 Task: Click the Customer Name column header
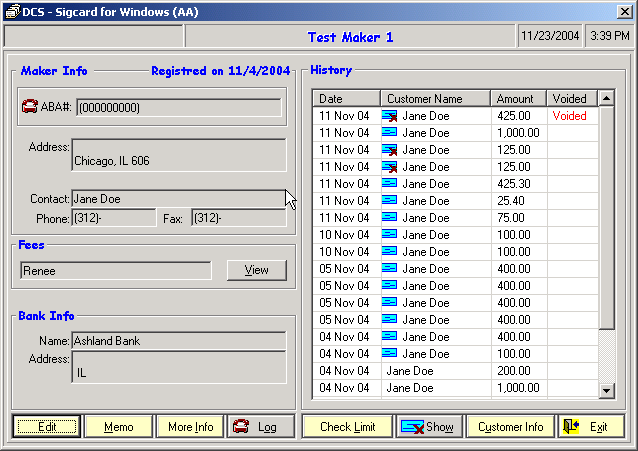435,99
